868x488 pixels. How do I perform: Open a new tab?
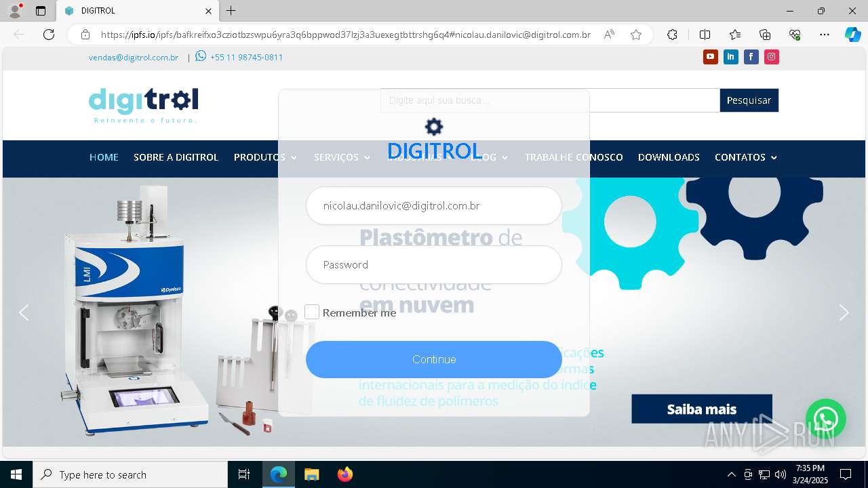[x=231, y=11]
